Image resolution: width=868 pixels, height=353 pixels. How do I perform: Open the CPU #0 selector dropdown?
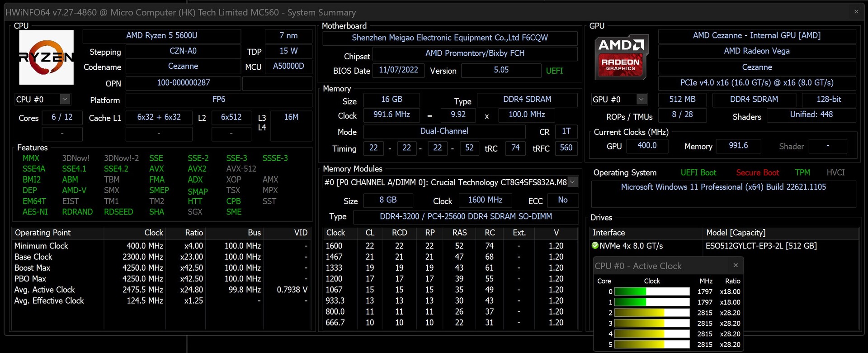point(65,99)
